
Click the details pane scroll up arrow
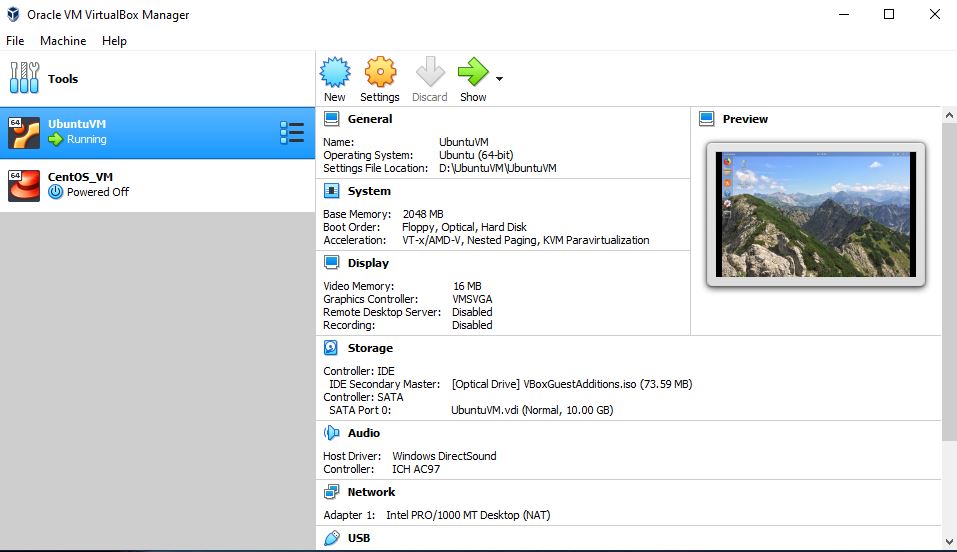pos(949,115)
